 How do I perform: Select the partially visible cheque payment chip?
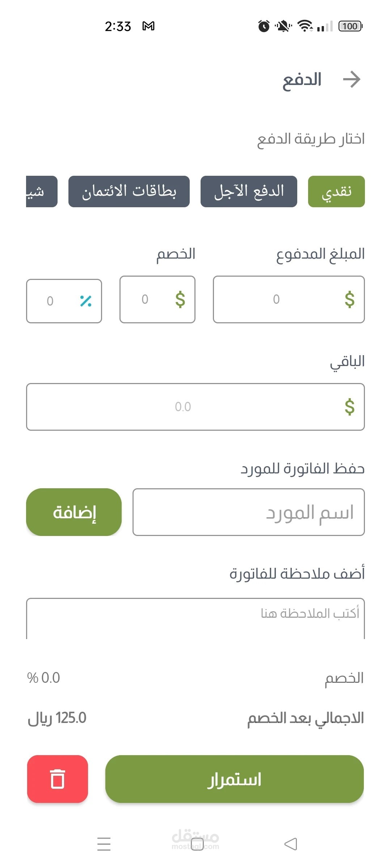coord(41,191)
